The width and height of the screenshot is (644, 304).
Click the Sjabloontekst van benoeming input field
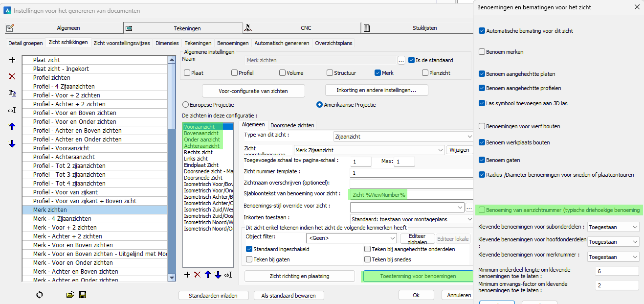pyautogui.click(x=410, y=194)
